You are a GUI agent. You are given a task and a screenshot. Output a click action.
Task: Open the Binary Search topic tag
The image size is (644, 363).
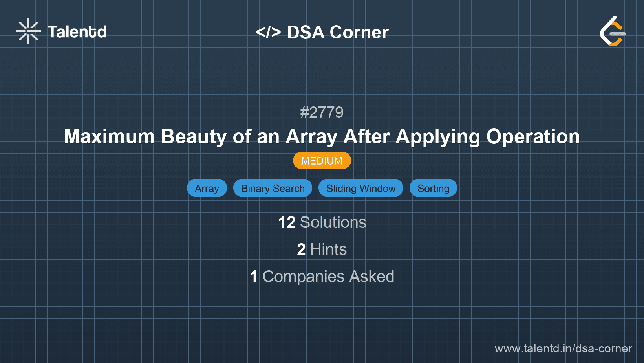[273, 188]
